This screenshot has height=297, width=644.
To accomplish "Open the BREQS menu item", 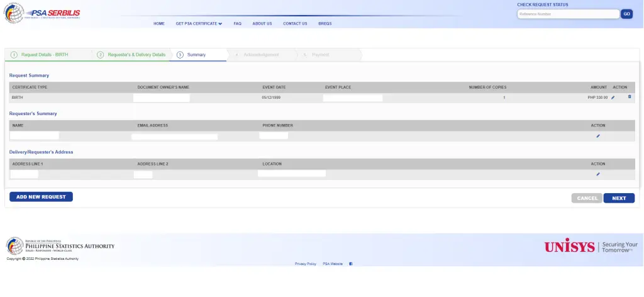I will point(325,24).
